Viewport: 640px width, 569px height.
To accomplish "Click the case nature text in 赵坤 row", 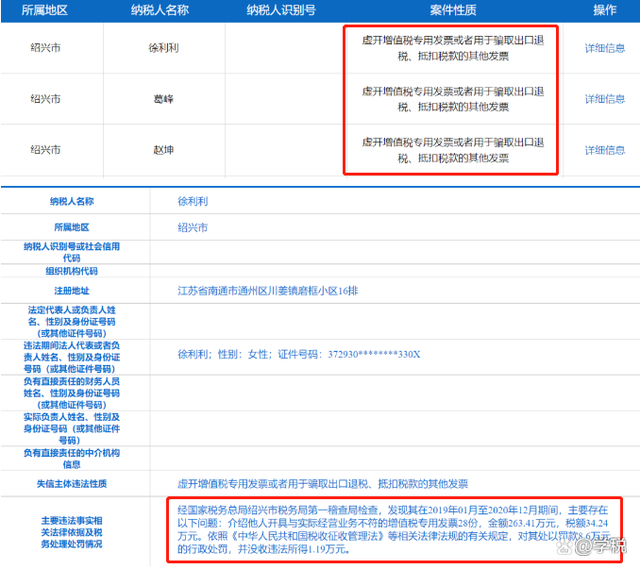I will pos(454,149).
